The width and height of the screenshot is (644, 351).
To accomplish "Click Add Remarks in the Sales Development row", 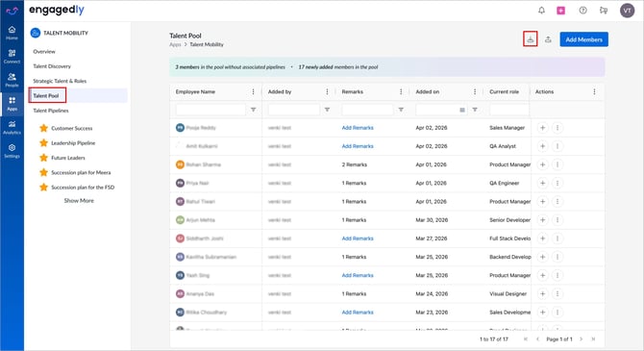I will 358,313.
